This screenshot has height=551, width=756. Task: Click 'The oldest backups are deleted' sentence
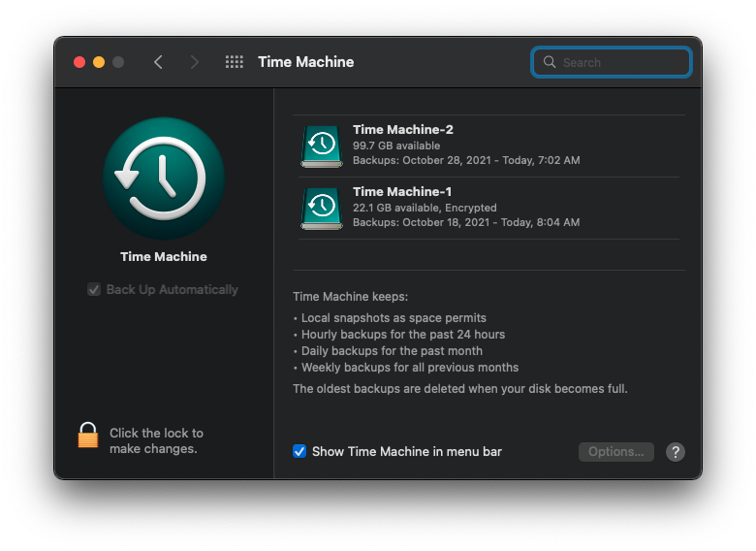(460, 388)
